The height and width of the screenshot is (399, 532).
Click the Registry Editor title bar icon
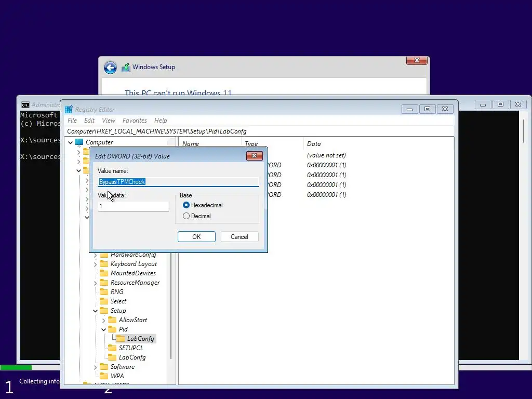pos(69,109)
